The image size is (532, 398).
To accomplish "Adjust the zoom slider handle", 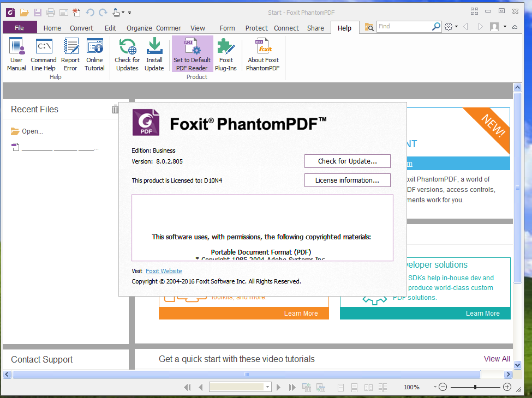I will (x=475, y=387).
